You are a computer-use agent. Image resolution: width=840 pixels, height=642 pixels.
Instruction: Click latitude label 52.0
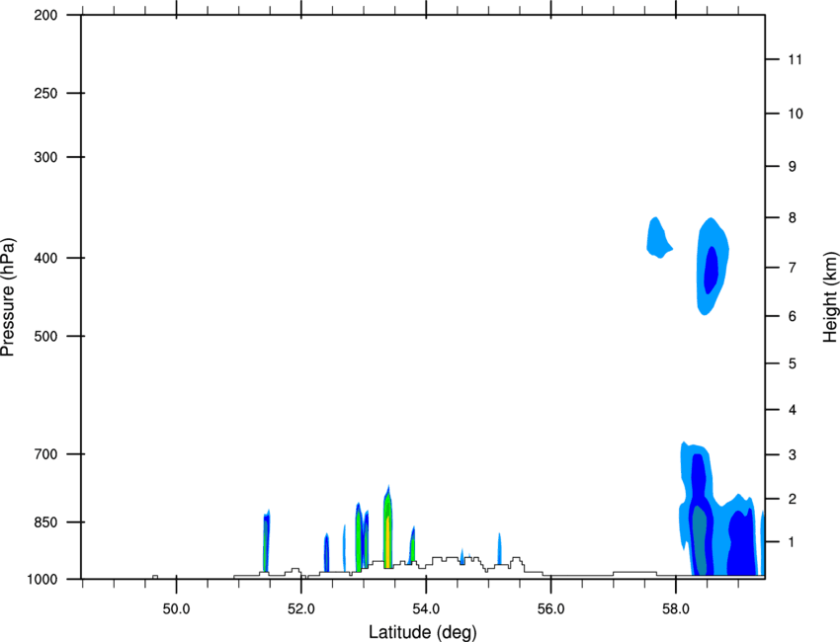[301, 609]
